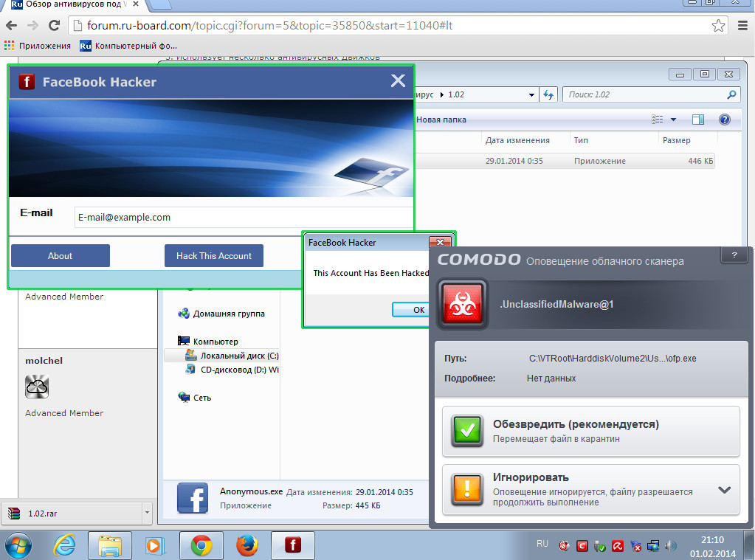
Task: Launch Internet Explorer from the taskbar
Action: [64, 545]
